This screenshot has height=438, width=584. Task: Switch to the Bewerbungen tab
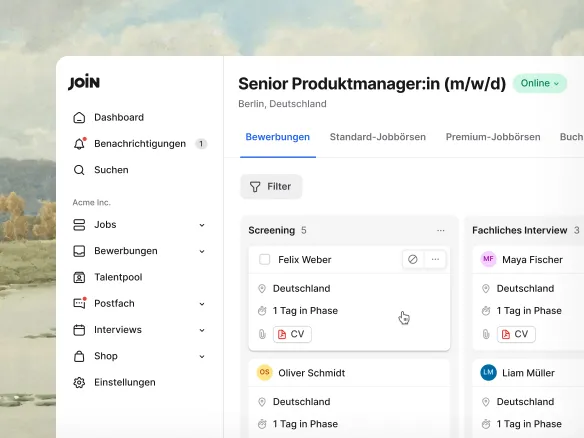tap(277, 137)
